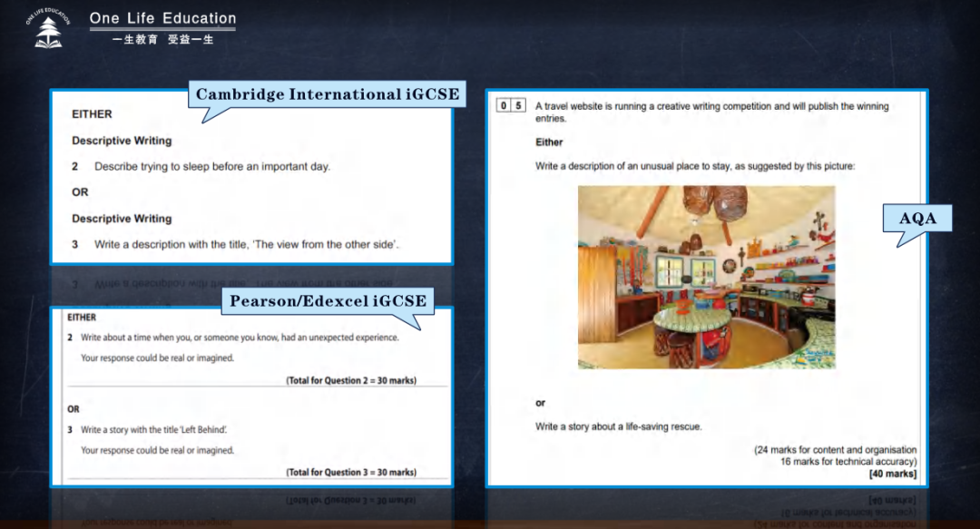980x529 pixels.
Task: Click 'Write a description of an unusual place to stay'
Action: pos(695,166)
